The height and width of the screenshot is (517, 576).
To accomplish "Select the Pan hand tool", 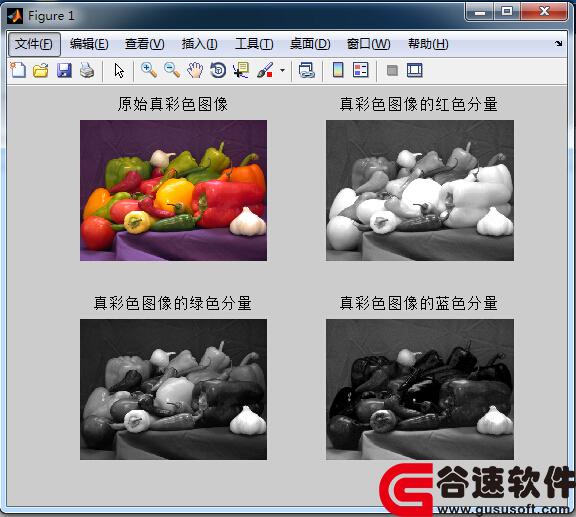I will pyautogui.click(x=195, y=70).
